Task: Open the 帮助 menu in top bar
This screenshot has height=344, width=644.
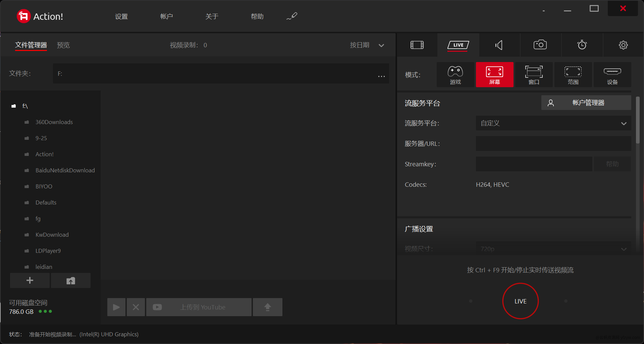Action: tap(257, 16)
